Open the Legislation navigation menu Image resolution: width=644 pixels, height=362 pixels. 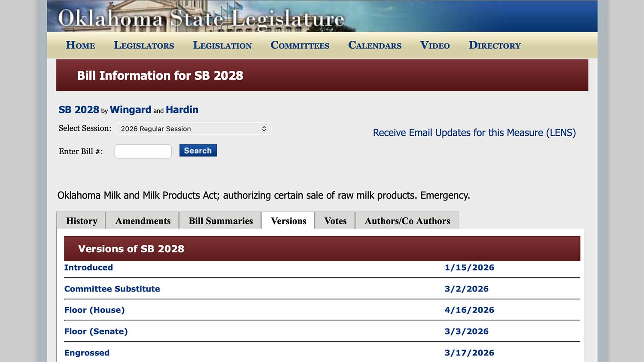tap(222, 45)
